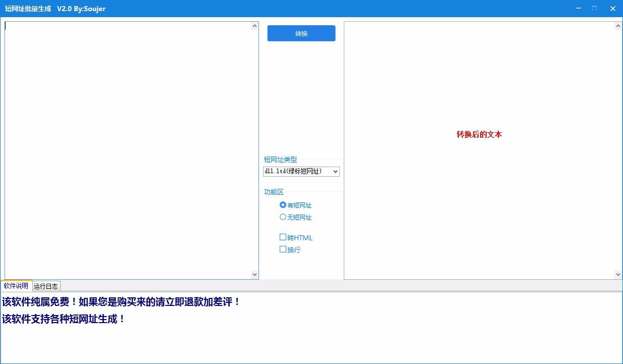Click output area scroll-up arrow
Viewport: 623px width, 364px height.
(x=618, y=26)
